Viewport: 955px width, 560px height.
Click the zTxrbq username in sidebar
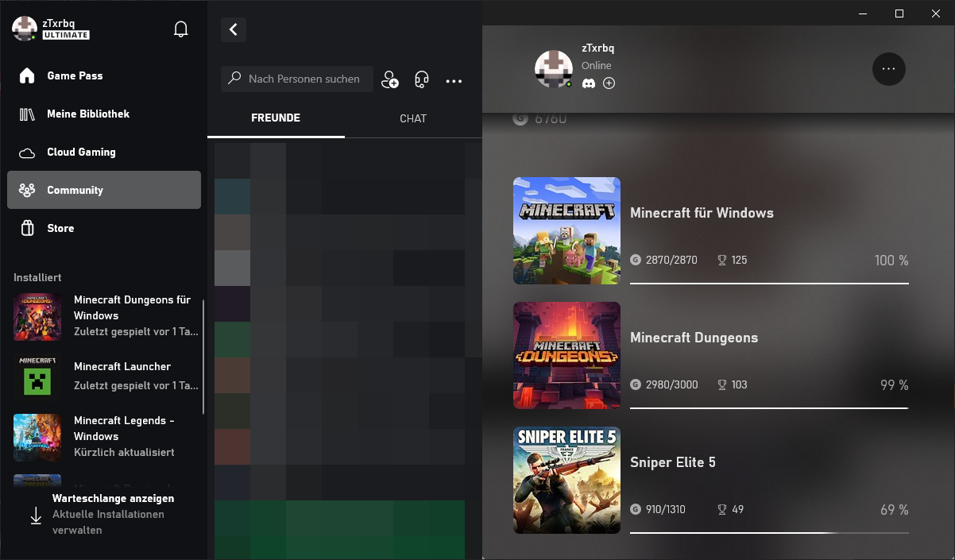click(x=60, y=22)
